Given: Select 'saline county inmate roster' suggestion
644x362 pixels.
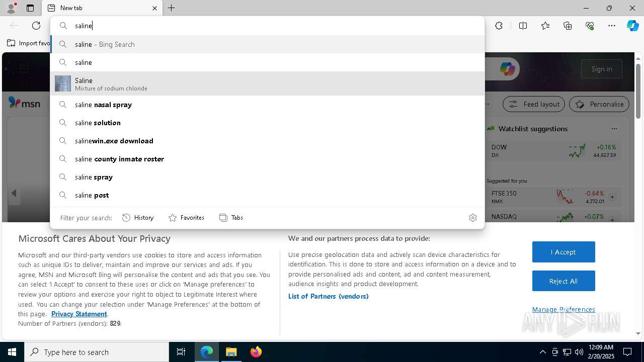Looking at the screenshot, I should coord(267,159).
